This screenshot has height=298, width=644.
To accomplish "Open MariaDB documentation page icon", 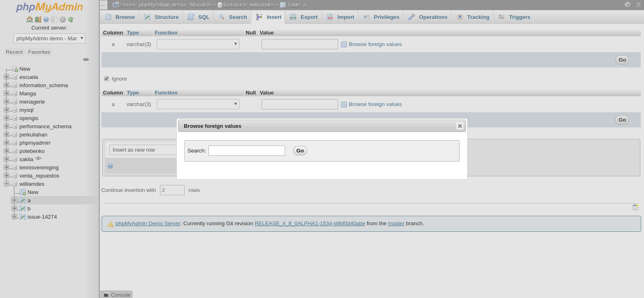I will coord(55,19).
